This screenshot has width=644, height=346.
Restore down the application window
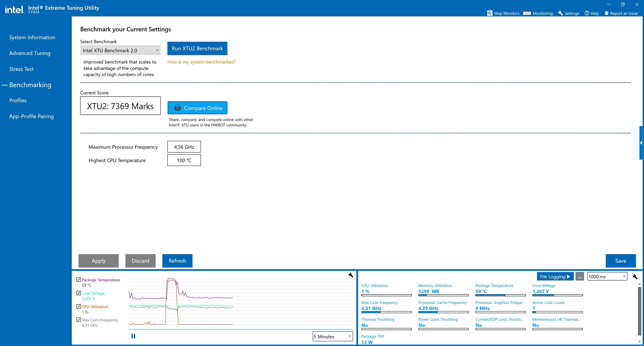pos(623,4)
